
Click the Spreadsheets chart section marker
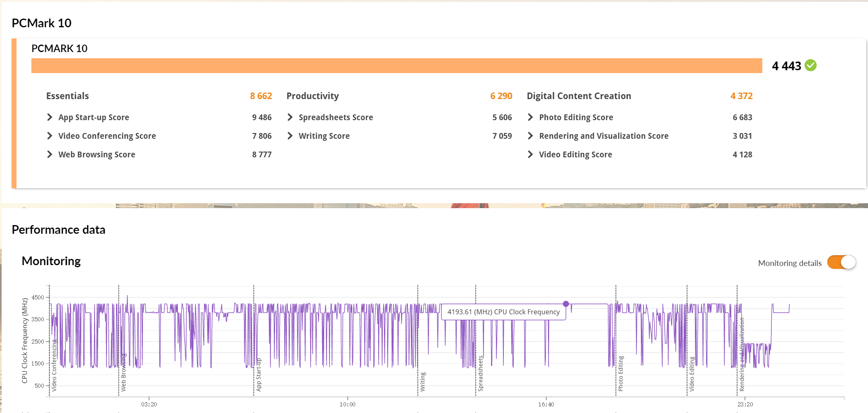point(480,373)
